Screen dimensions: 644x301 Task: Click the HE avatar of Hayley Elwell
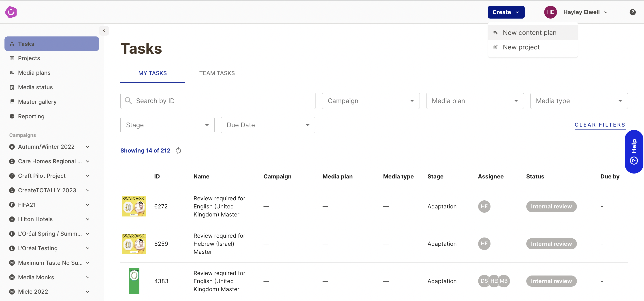pyautogui.click(x=550, y=12)
